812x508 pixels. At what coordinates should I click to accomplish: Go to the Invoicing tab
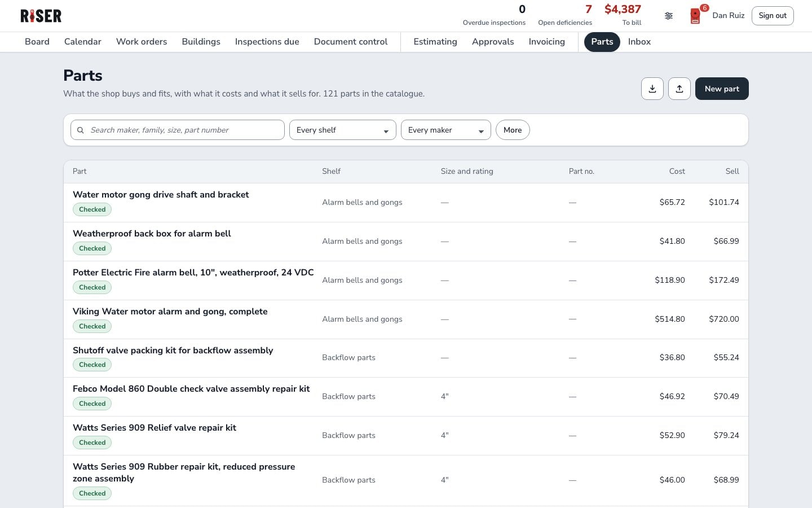pos(547,42)
